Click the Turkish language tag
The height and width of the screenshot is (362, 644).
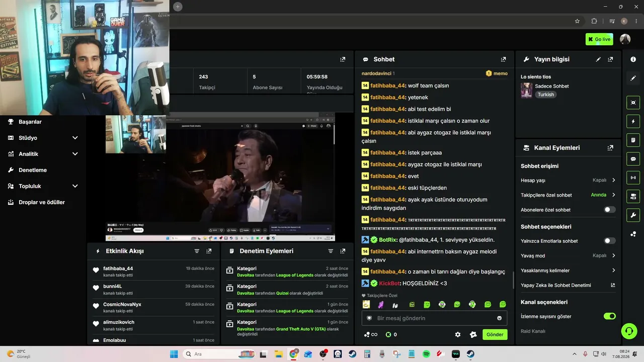tap(545, 95)
